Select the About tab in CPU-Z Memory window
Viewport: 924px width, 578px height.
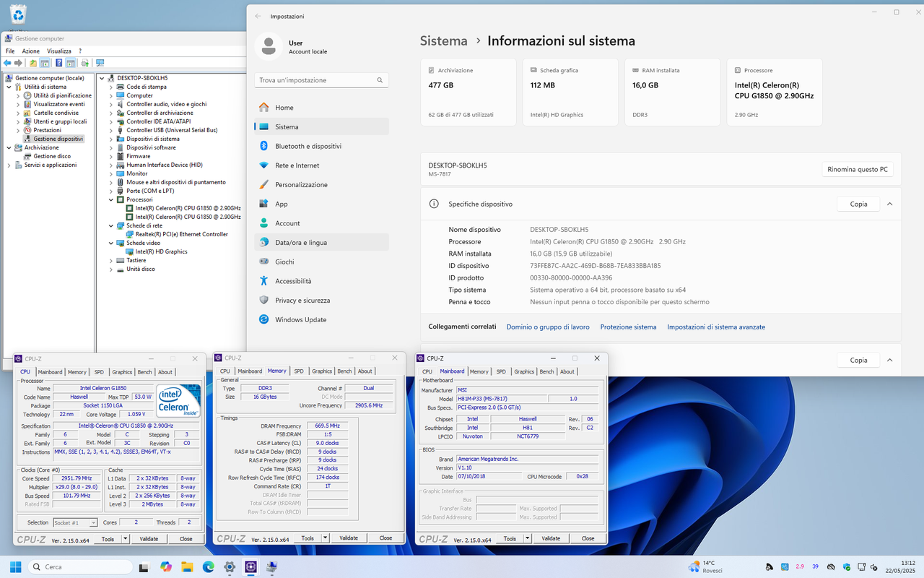click(x=365, y=371)
